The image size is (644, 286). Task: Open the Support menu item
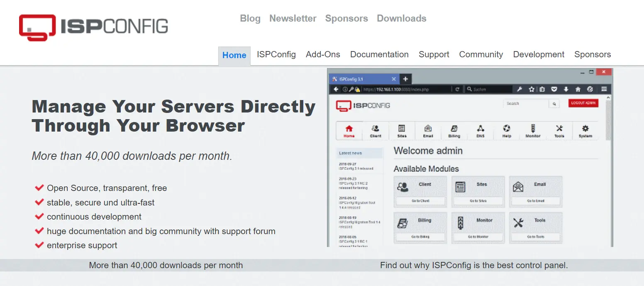pos(434,54)
